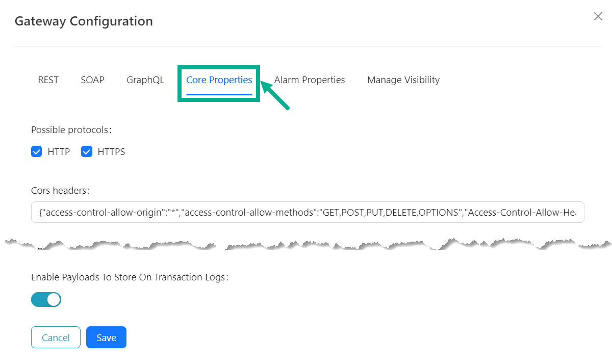The image size is (612, 364).
Task: Go to the Alarm Properties tab
Action: [x=310, y=80]
